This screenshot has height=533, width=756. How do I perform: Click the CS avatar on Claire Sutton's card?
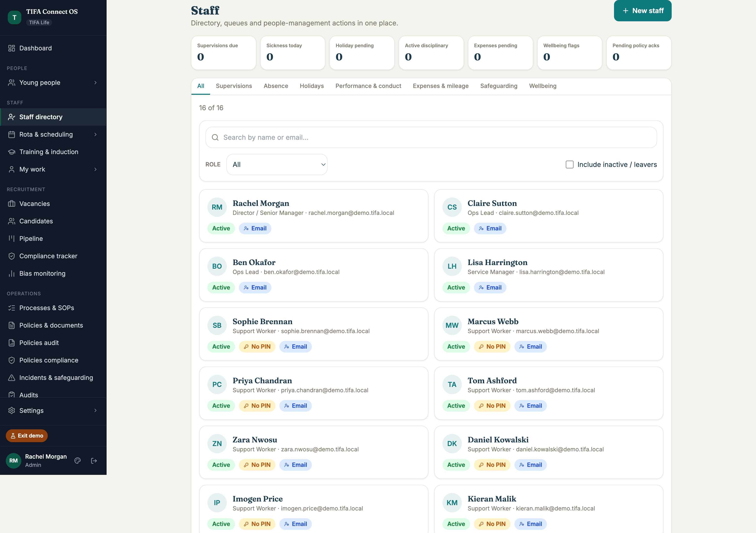(452, 207)
